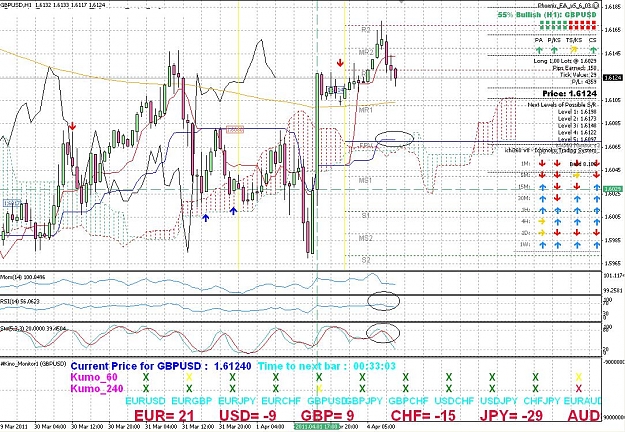625x432 pixels.
Task: Click the Kumo_240 row label
Action: [97, 389]
